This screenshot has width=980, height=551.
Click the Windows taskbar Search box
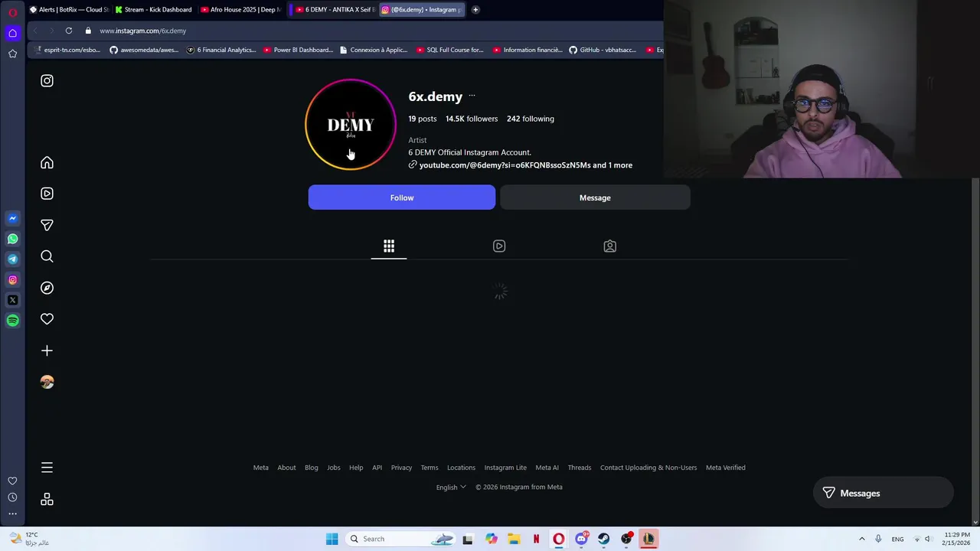tap(401, 539)
